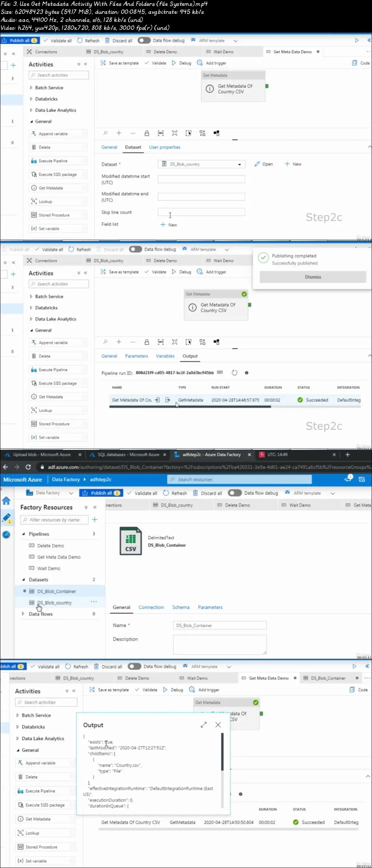The height and width of the screenshot is (868, 372).
Task: Open the Dataset dropdown showing DS_Blob_country
Action: click(201, 164)
